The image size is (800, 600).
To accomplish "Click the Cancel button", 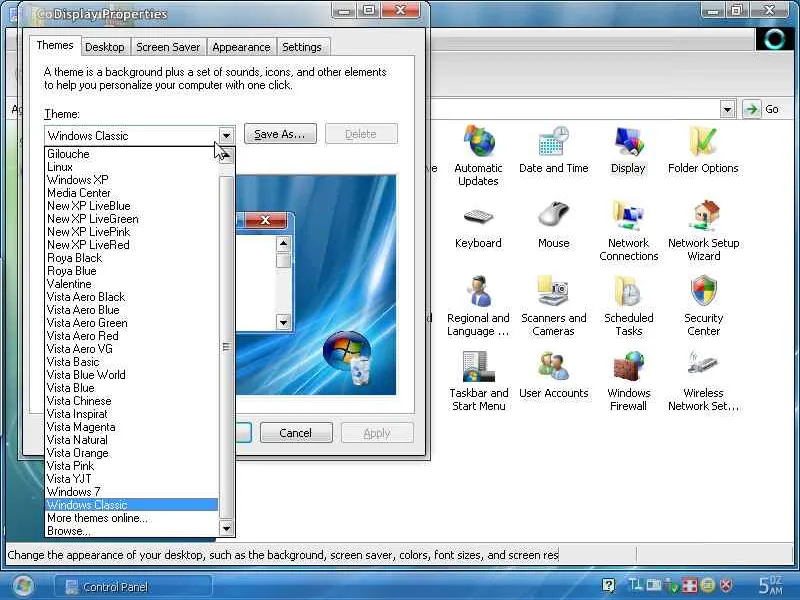I will click(x=296, y=433).
